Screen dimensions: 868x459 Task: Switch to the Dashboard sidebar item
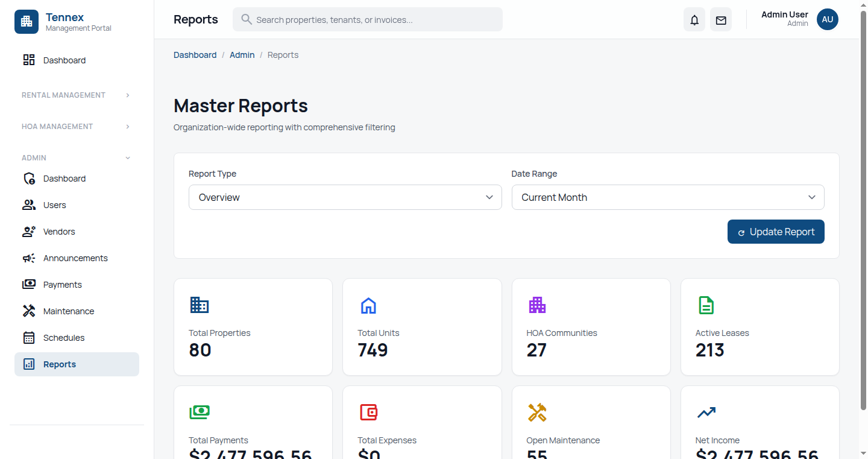point(64,60)
